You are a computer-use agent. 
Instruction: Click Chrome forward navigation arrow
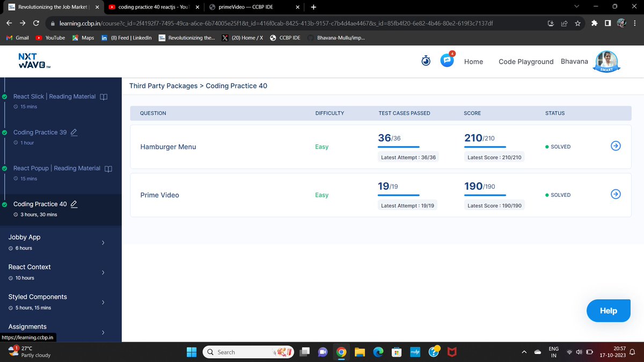click(x=23, y=23)
